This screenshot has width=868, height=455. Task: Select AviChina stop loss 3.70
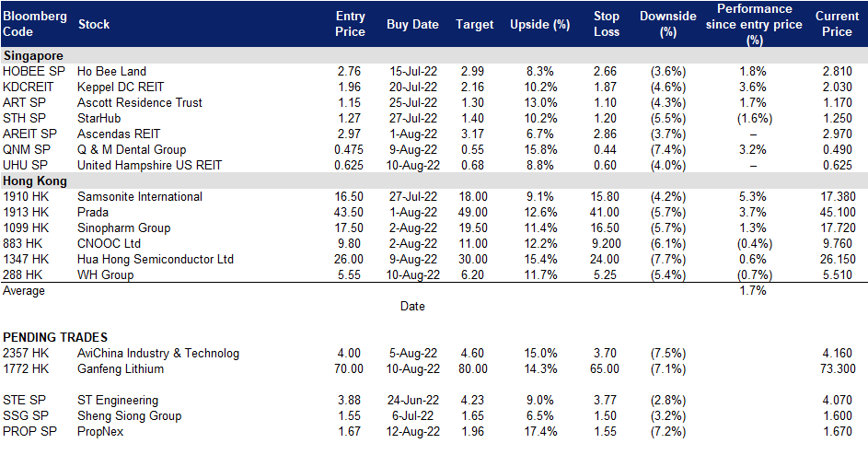click(x=605, y=354)
